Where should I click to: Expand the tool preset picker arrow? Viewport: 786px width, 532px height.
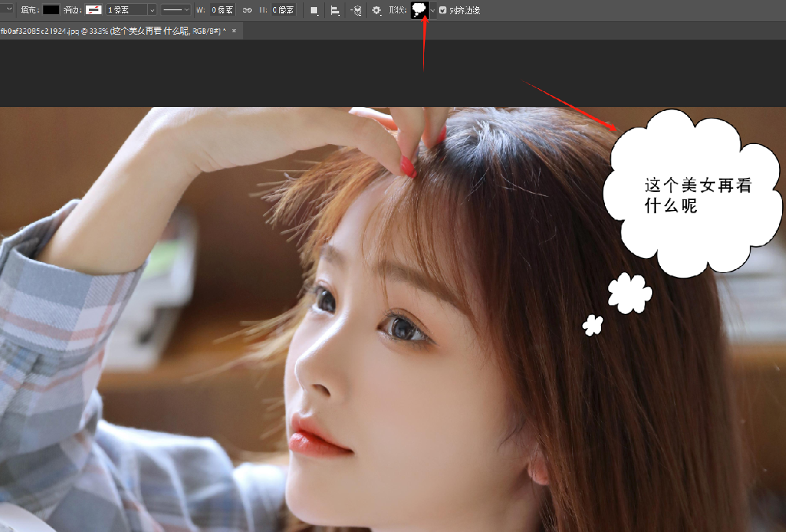coord(9,10)
